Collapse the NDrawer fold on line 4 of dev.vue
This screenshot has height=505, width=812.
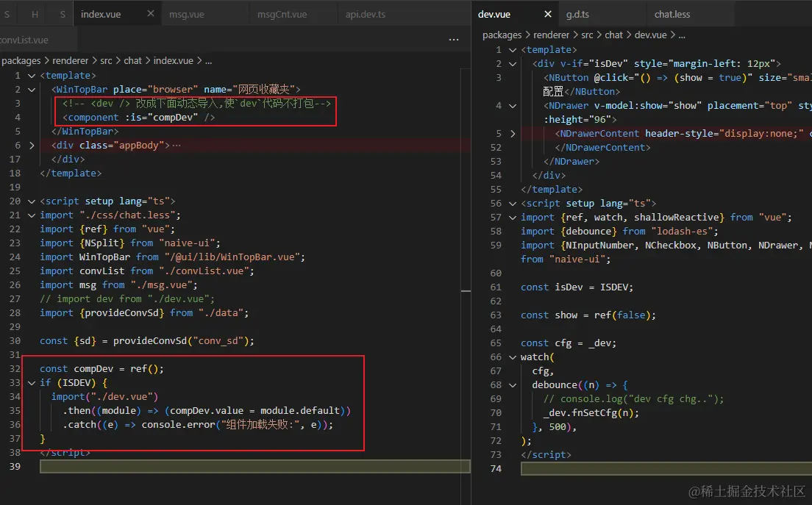point(513,106)
